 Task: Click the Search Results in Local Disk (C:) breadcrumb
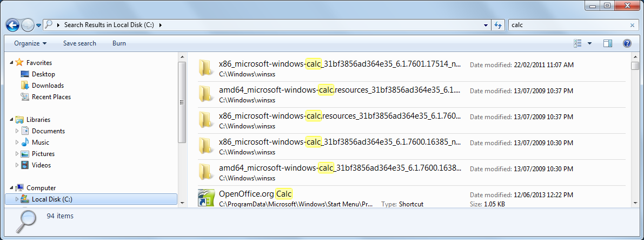(x=109, y=25)
